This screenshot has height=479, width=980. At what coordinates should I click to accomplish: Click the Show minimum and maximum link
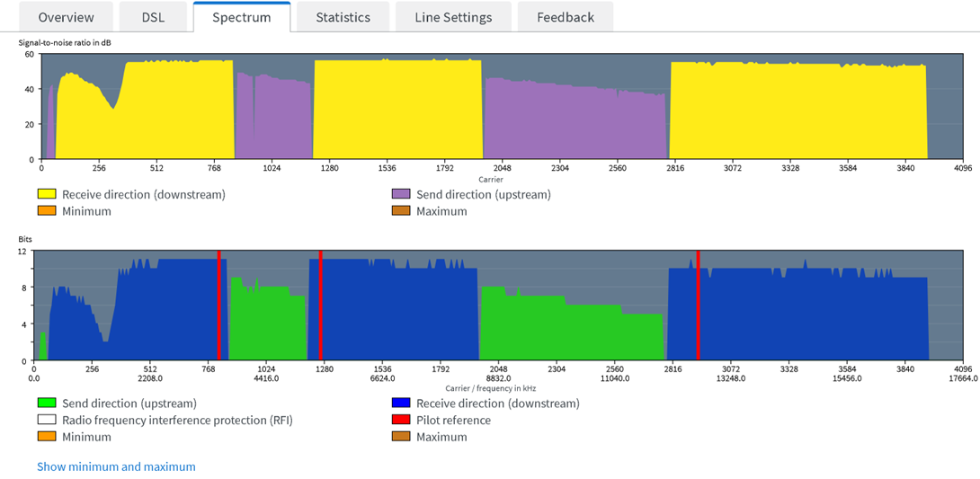(116, 466)
